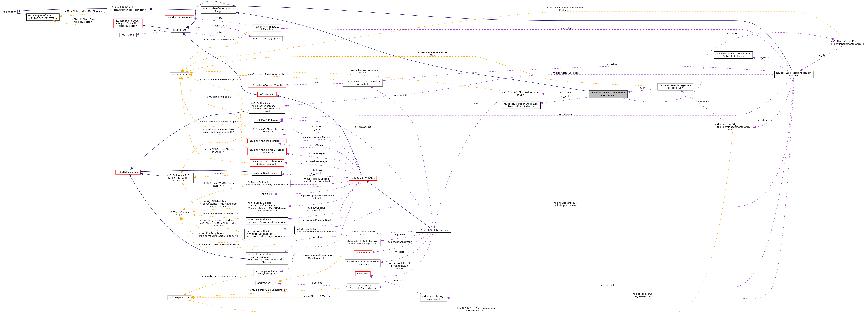This screenshot has width=868, height=313.
Task: Click TracedCallback< const ns3::WifiMacHeader & > node
Action: tap(267, 221)
